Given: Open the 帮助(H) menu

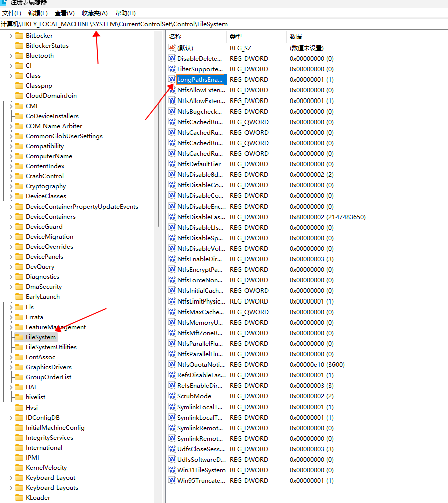Looking at the screenshot, I should coord(125,13).
